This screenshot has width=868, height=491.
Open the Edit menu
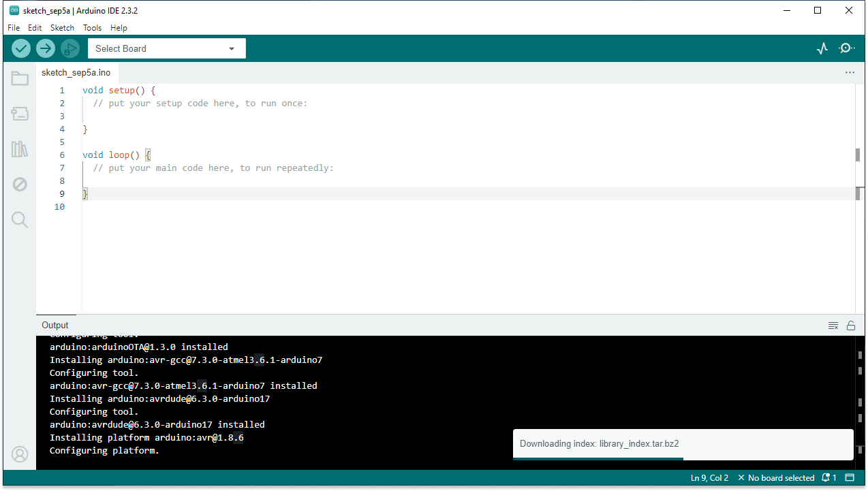pyautogui.click(x=35, y=28)
